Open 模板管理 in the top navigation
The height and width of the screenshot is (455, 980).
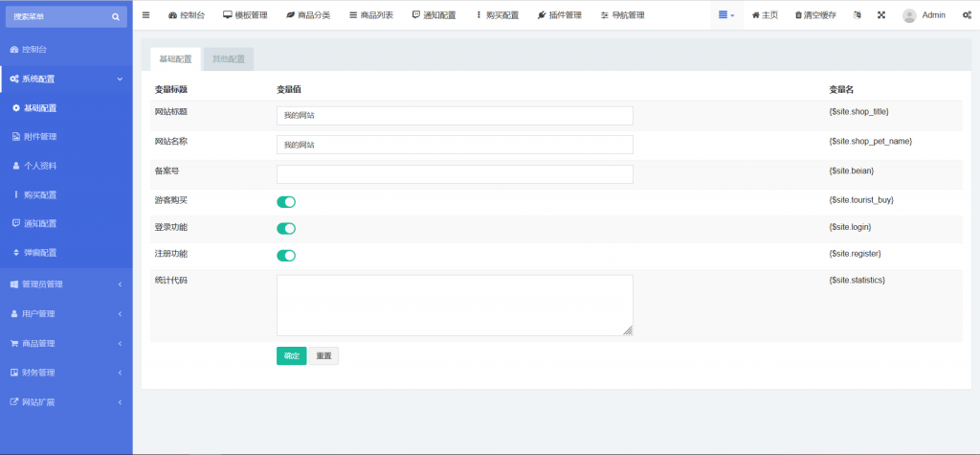click(245, 15)
